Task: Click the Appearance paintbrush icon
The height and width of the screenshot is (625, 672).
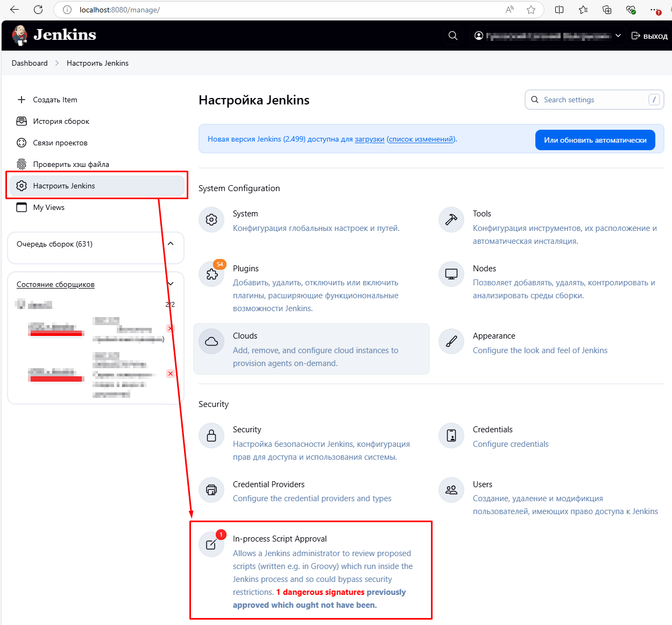Action: (x=451, y=342)
